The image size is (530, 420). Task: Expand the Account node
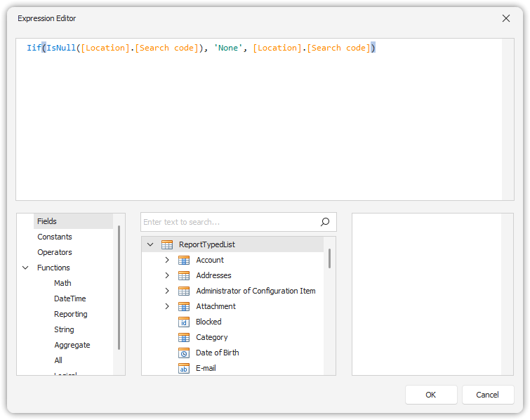pos(167,260)
